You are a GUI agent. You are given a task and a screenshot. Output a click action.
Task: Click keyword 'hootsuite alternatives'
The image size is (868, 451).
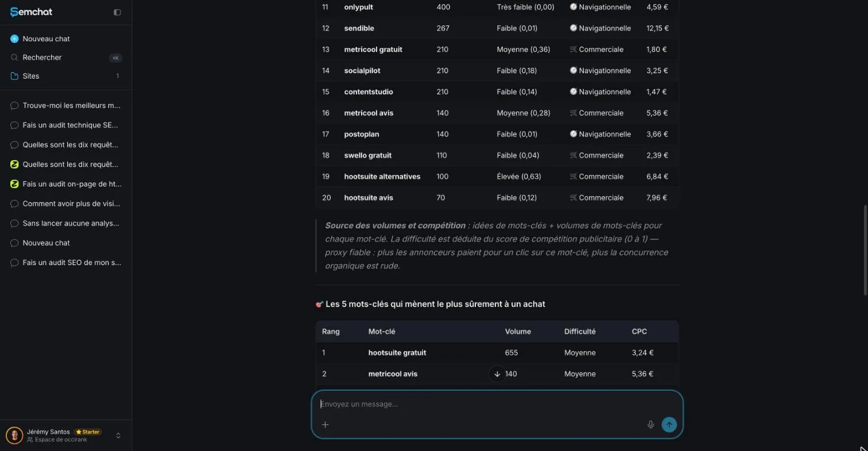point(382,177)
